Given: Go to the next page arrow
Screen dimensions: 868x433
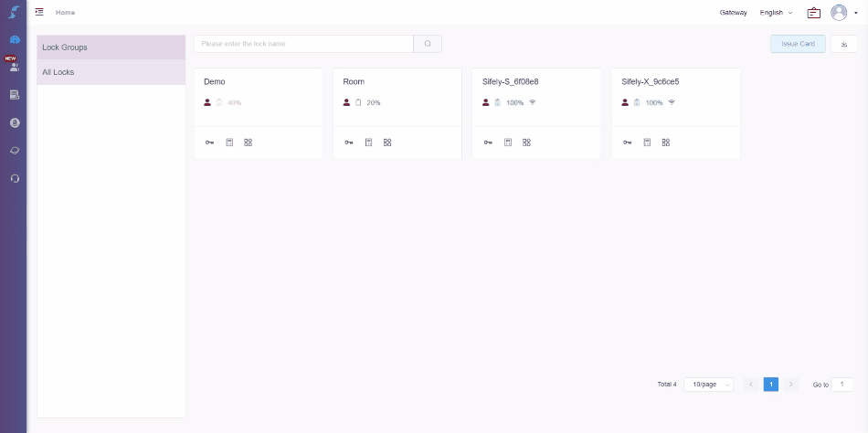Looking at the screenshot, I should (x=791, y=385).
